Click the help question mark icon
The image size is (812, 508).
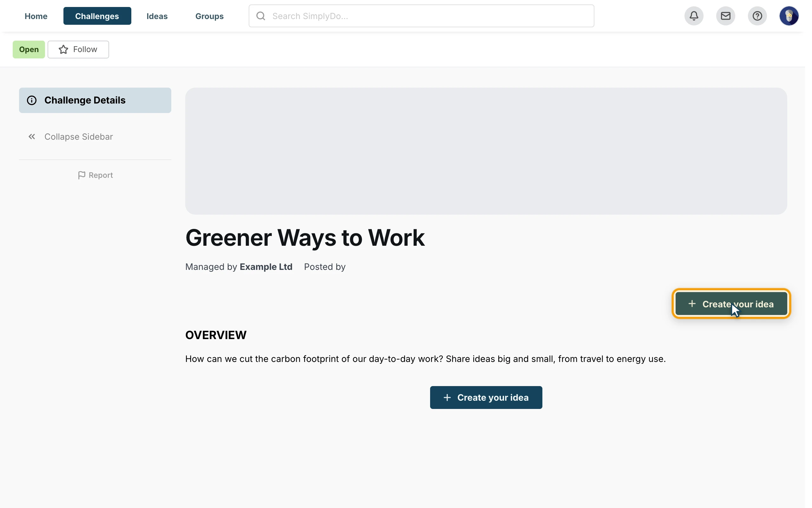coord(757,16)
